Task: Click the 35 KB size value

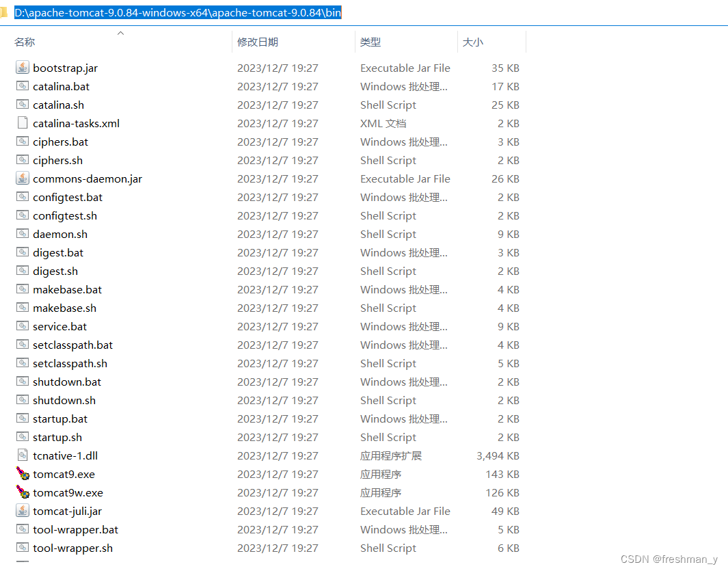Action: coord(505,68)
